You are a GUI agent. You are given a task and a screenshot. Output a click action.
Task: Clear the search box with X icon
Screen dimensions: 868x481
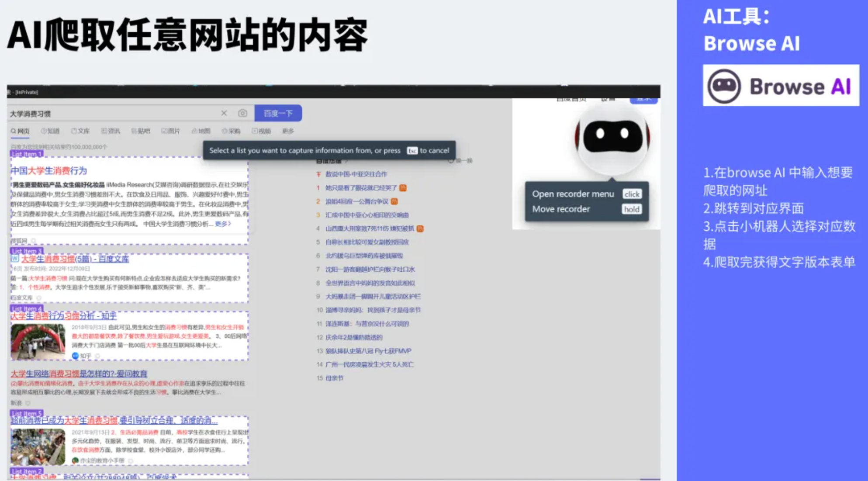224,113
